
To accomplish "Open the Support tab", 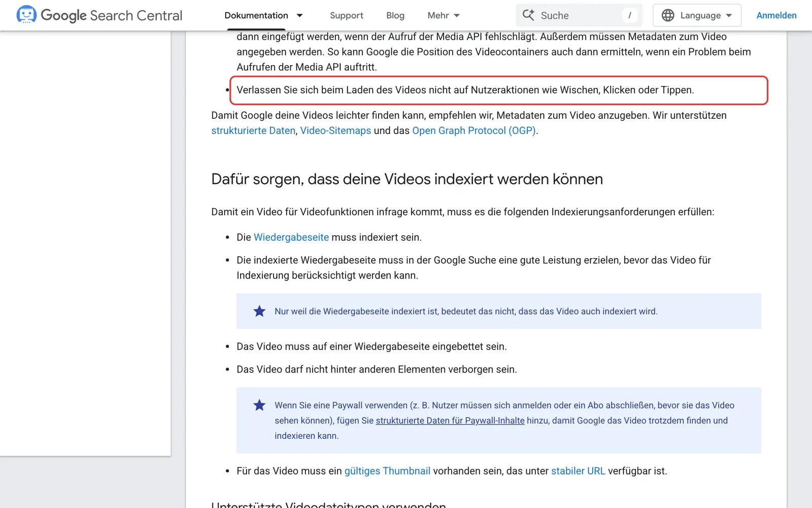I will click(347, 15).
